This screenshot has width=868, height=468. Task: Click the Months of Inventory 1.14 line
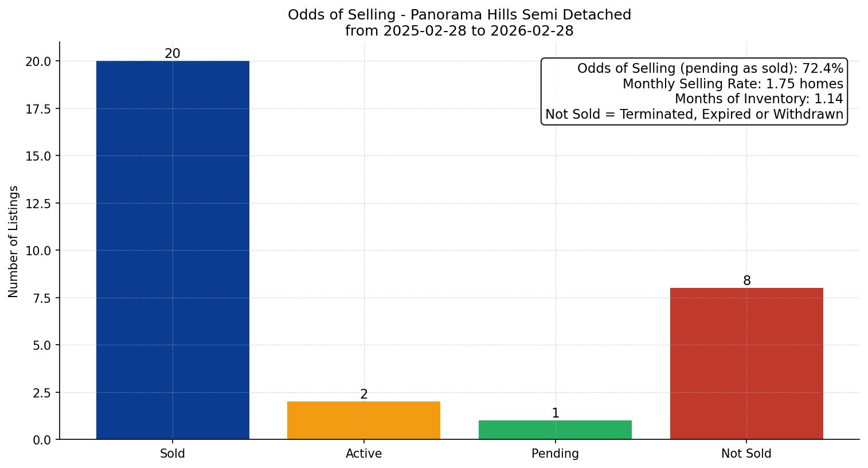click(758, 99)
